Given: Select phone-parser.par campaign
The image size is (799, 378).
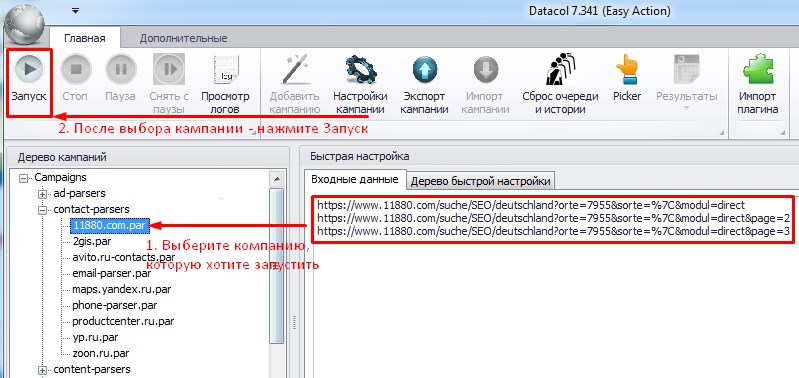Looking at the screenshot, I should tap(114, 305).
